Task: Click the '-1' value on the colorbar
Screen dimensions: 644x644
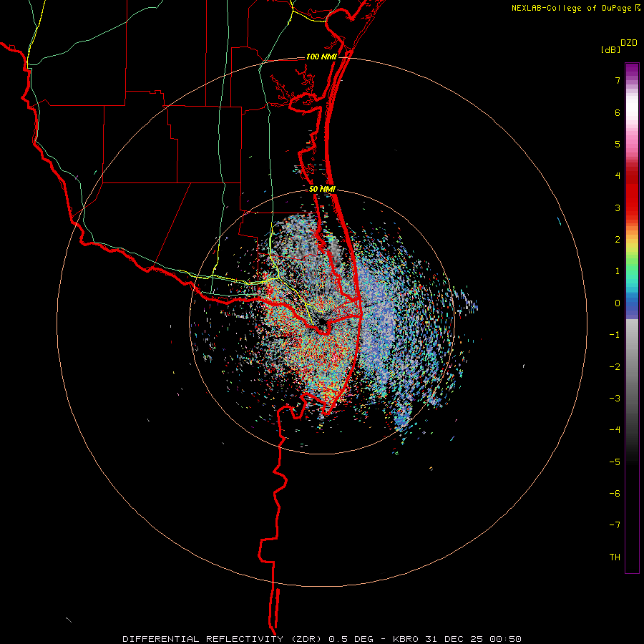Action: click(615, 335)
